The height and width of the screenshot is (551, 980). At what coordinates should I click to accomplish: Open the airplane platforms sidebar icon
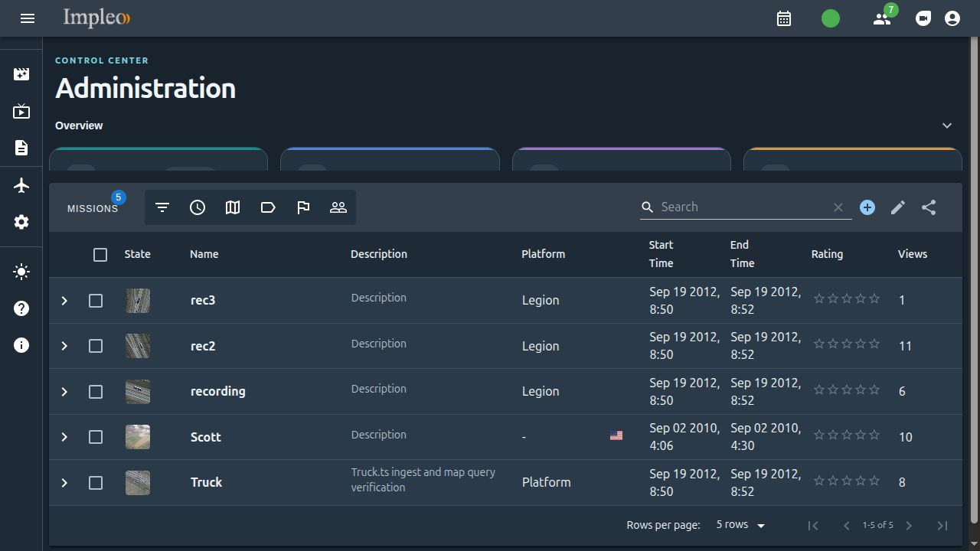[x=21, y=185]
